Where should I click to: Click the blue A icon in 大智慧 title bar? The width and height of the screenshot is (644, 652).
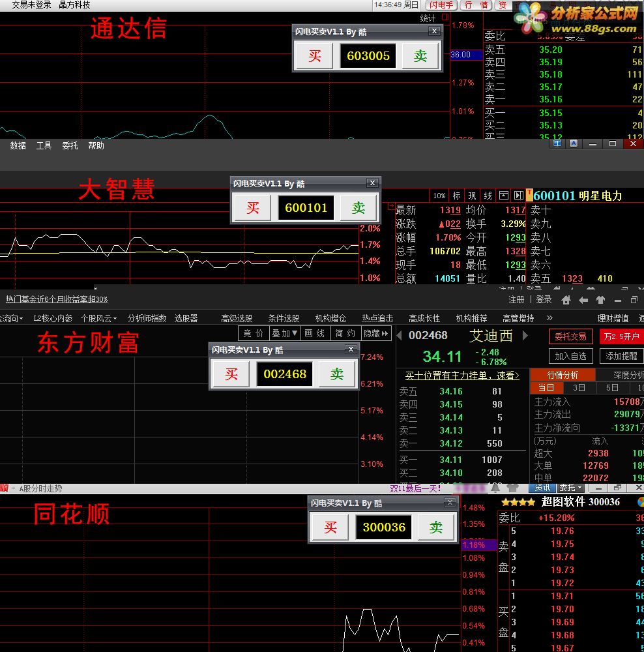coord(574,143)
